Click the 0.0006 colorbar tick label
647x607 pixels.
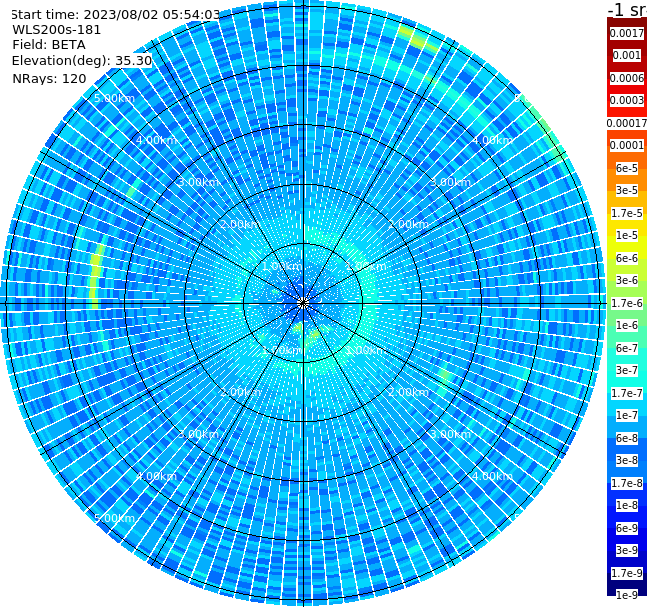[627, 78]
